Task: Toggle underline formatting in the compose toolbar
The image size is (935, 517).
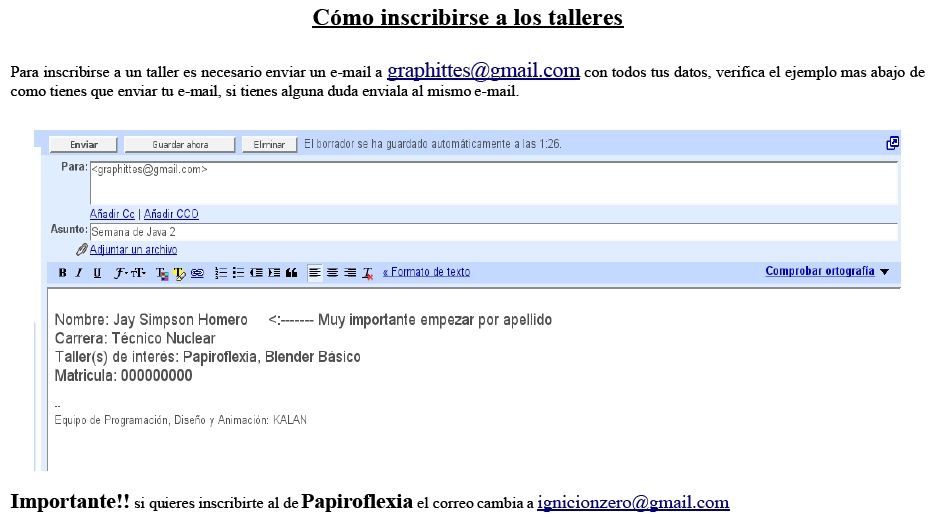Action: coord(97,273)
